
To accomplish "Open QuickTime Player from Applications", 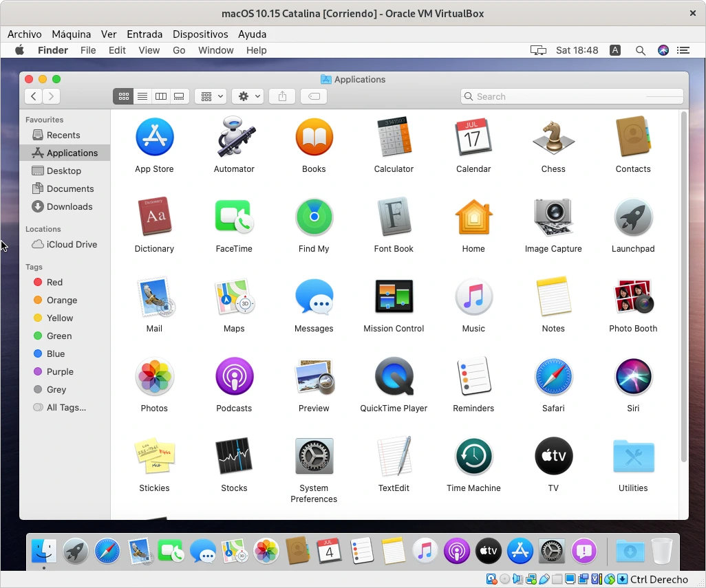I will pos(394,377).
